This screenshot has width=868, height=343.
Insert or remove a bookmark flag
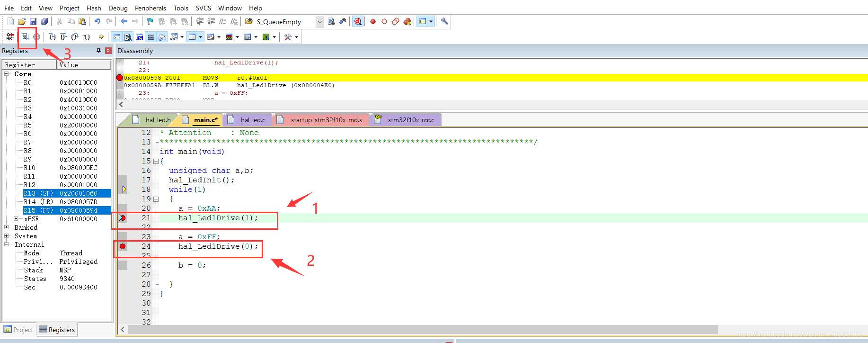click(x=151, y=21)
